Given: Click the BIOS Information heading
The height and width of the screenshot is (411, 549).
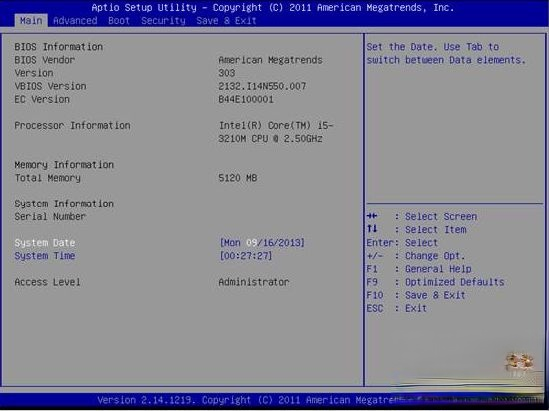Looking at the screenshot, I should point(58,47).
